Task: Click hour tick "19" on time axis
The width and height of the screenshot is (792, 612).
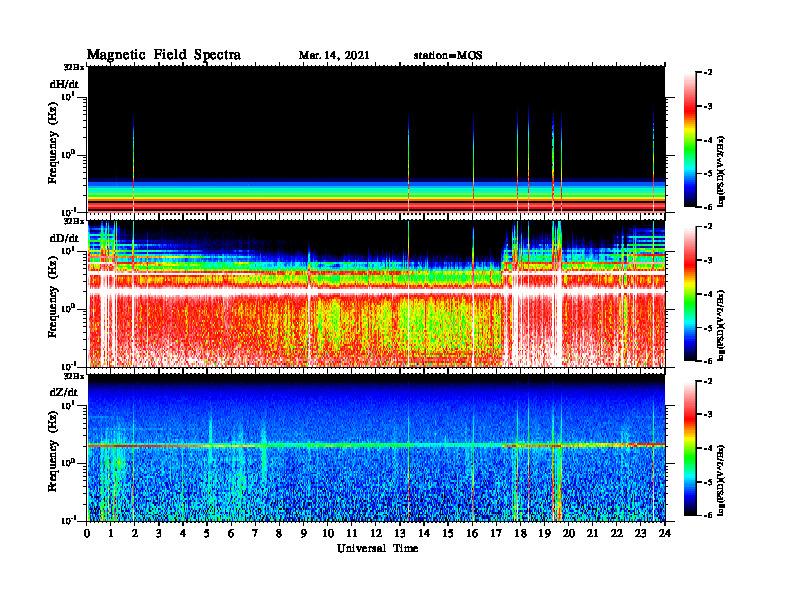Action: [x=544, y=533]
